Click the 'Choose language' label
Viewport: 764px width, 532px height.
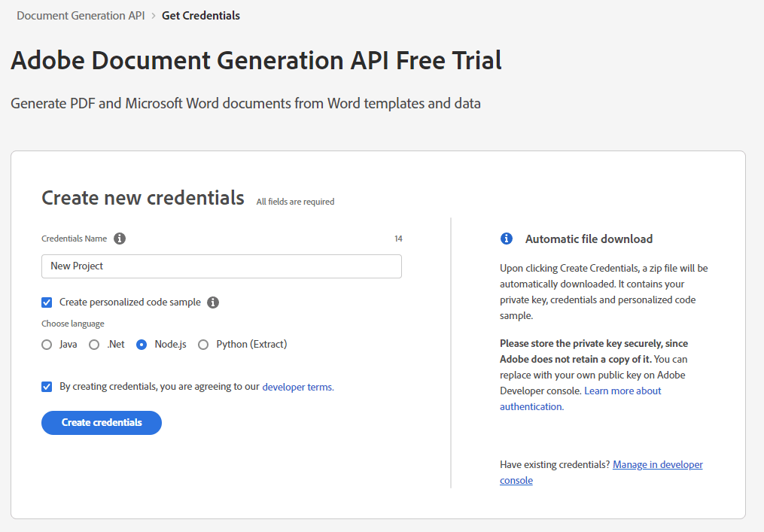pos(72,324)
